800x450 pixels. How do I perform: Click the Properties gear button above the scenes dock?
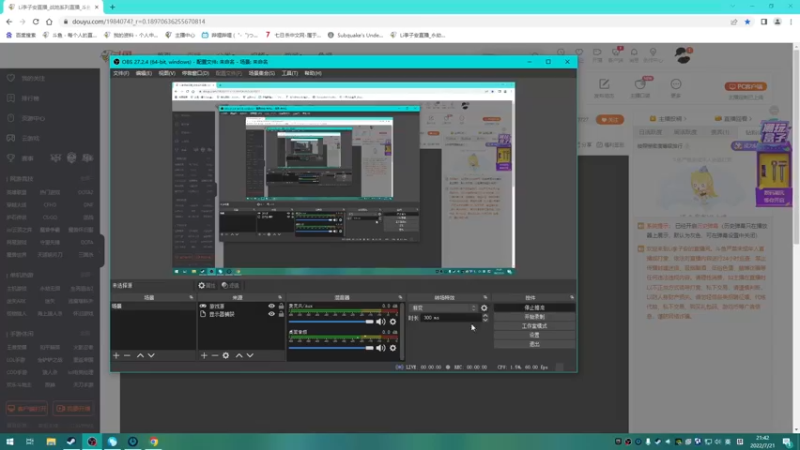pos(207,285)
